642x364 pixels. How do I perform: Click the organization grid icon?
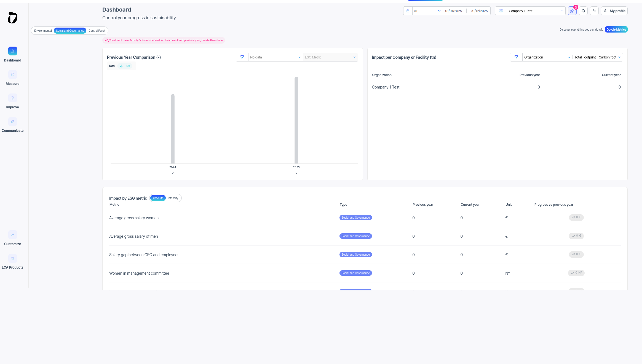(501, 11)
